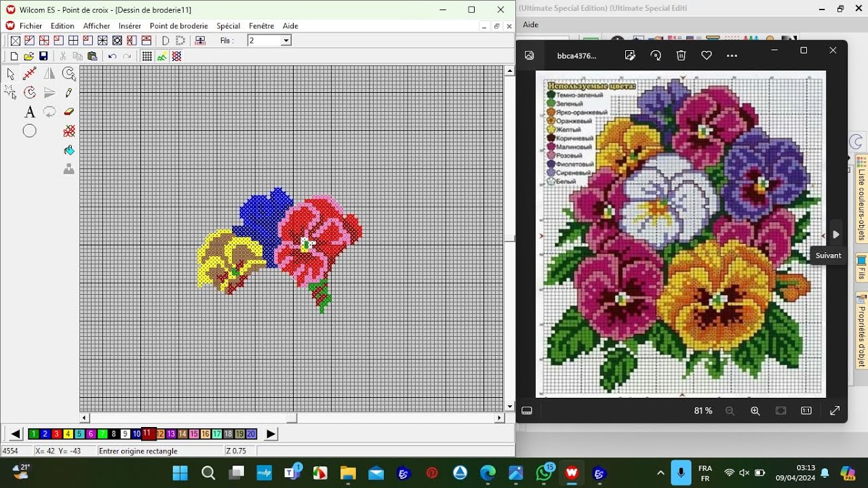This screenshot has width=868, height=488.
Task: Choose the zoom magnifier tool
Action: (68, 73)
